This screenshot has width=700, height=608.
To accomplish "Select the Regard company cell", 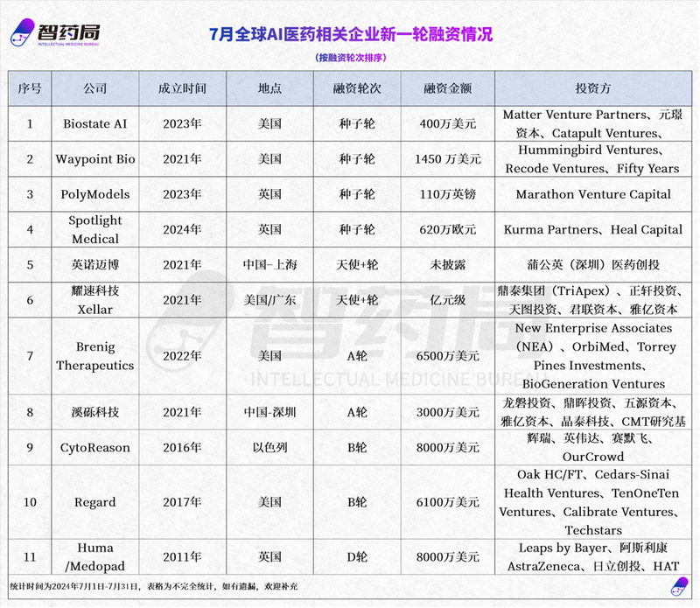I will pyautogui.click(x=95, y=502).
